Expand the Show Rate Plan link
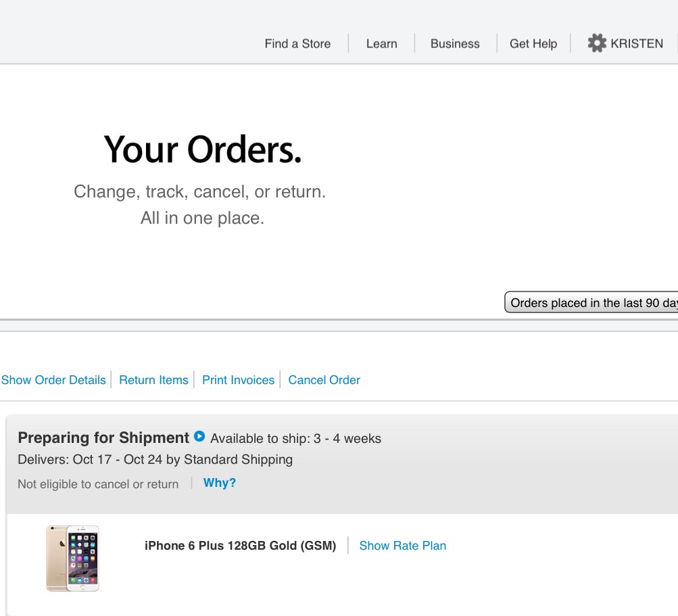 point(403,546)
